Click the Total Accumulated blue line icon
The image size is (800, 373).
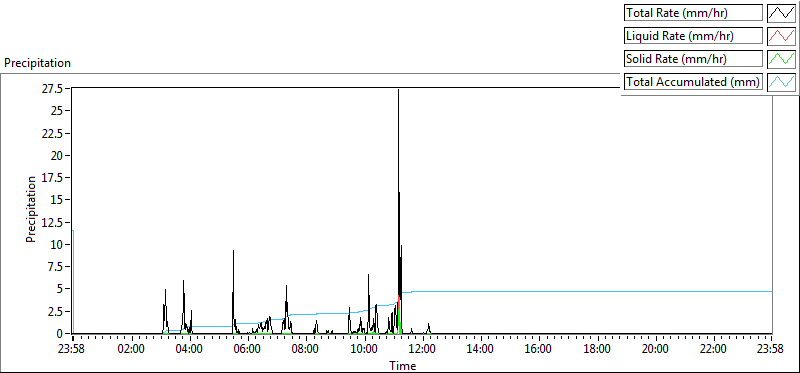pos(782,82)
